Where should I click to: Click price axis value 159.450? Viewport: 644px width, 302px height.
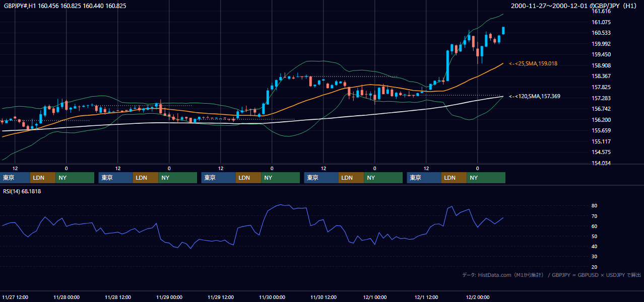point(601,54)
